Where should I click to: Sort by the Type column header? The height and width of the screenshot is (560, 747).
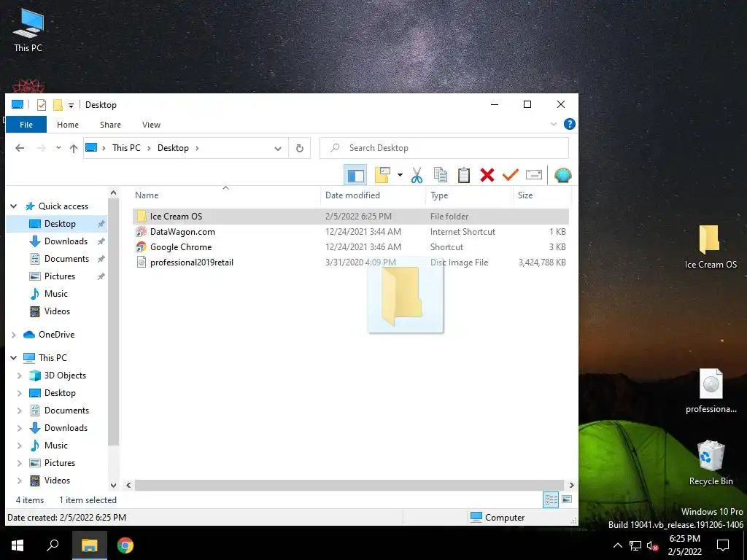click(x=469, y=195)
